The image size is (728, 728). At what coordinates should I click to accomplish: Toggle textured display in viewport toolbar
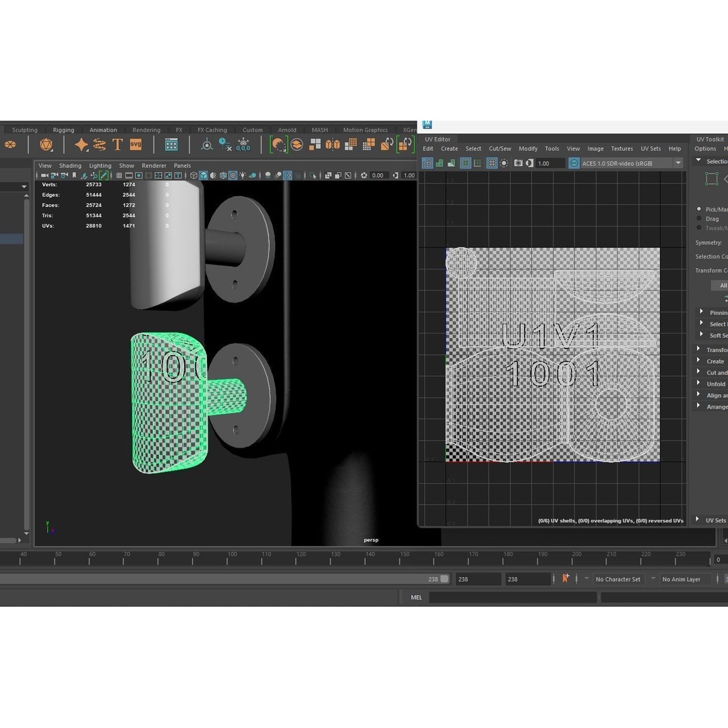tap(233, 175)
